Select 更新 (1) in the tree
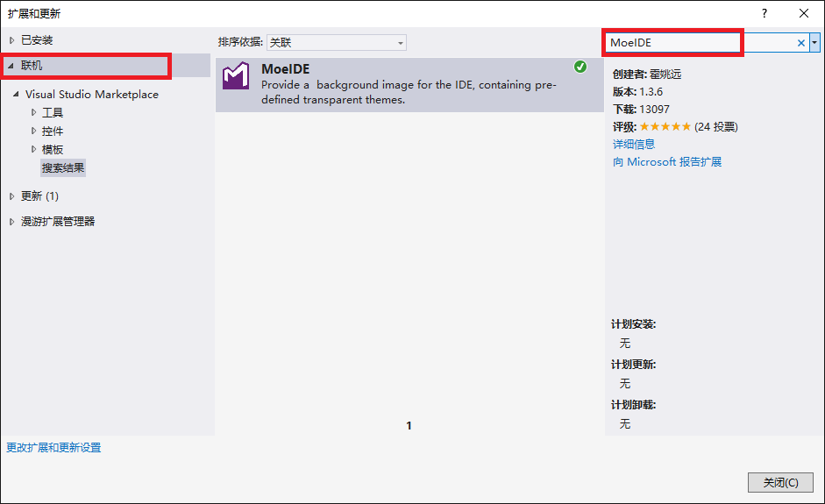 [x=39, y=196]
